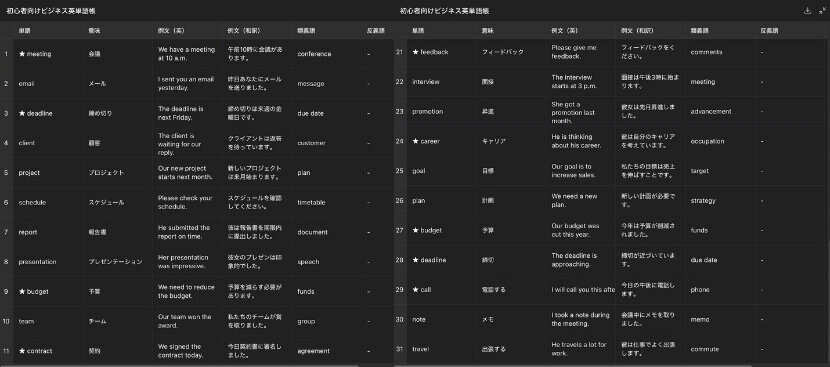Select the synonym 'customer'
This screenshot has width=830, height=367.
(312, 143)
